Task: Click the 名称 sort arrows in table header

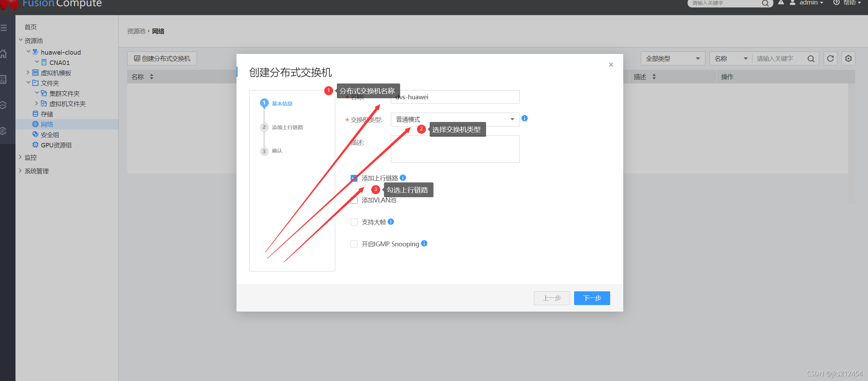Action: (151, 76)
